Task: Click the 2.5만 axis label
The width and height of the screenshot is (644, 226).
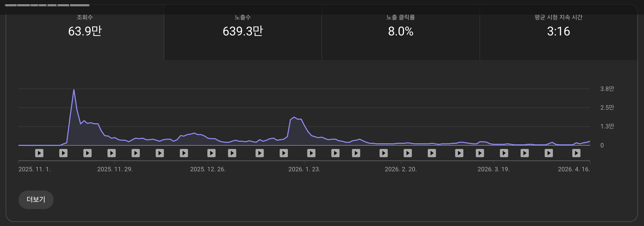Action: [x=607, y=108]
